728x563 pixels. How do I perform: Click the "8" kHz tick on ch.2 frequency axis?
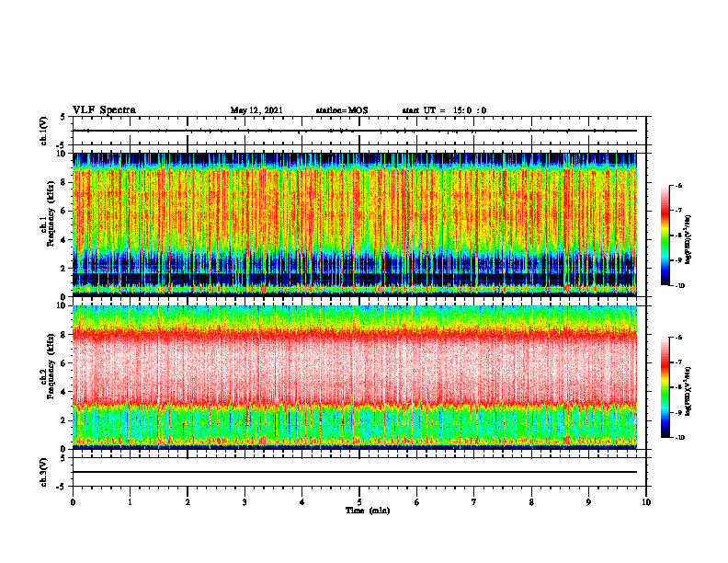pyautogui.click(x=63, y=335)
